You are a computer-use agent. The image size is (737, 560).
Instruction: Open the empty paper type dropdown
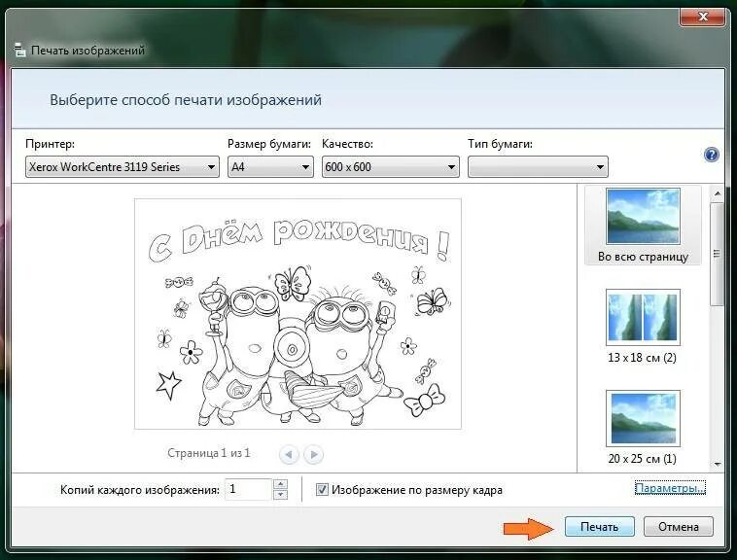(538, 167)
